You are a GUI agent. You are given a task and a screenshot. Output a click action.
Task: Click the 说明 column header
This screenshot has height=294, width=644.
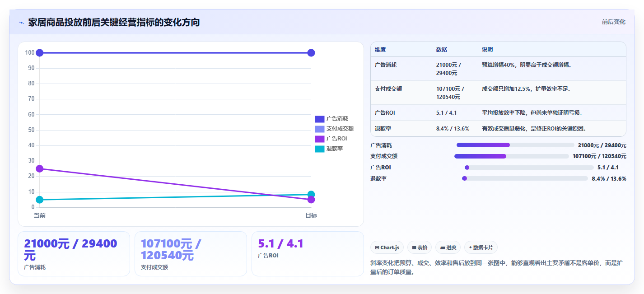487,50
